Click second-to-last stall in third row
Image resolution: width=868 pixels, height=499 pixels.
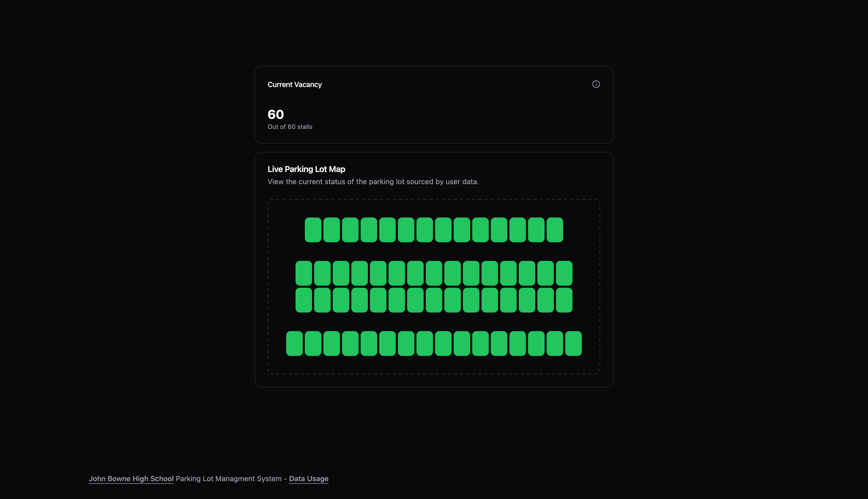(x=545, y=300)
